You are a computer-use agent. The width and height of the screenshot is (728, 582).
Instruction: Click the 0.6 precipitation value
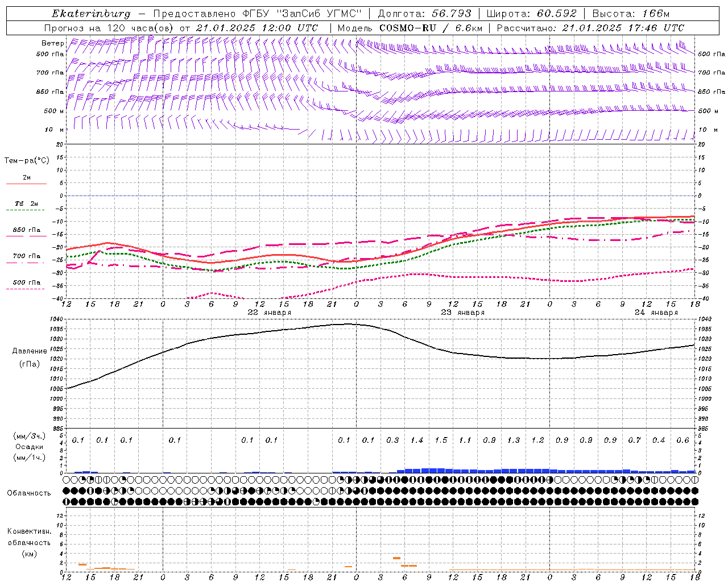point(682,440)
